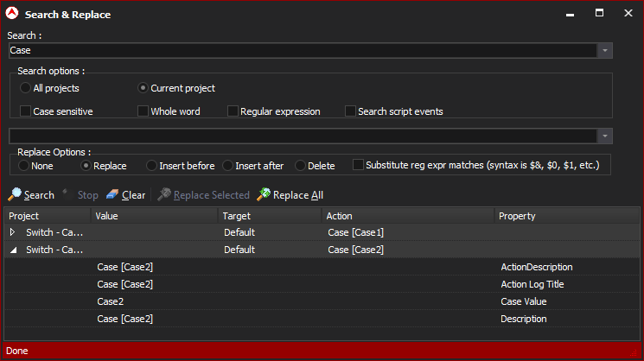Click the red application logo icon

[x=12, y=14]
